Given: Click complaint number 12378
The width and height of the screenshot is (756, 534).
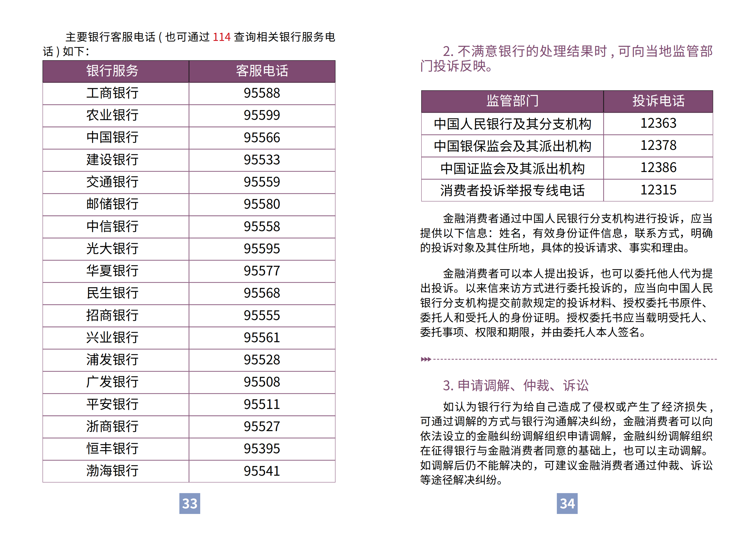Looking at the screenshot, I should tap(658, 146).
